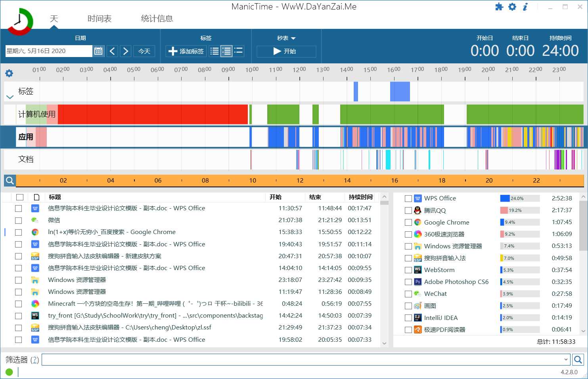Viewport: 588px width, 379px height.
Task: Click the 腾讯QQ 19.2% usage bar
Action: 520,210
